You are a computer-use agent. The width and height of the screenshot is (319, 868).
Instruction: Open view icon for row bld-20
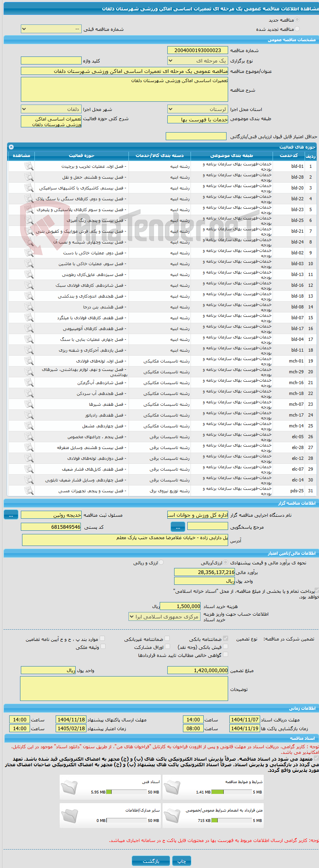click(29, 188)
